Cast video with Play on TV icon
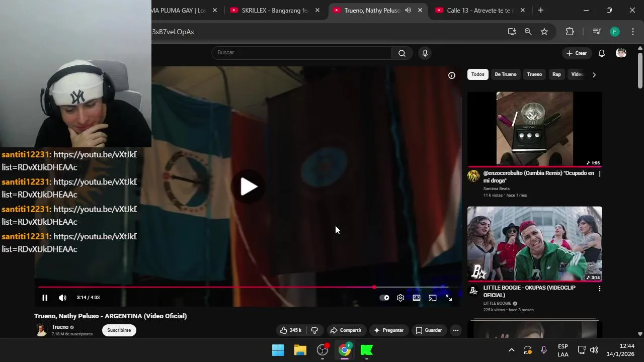Viewport: 644px width, 362px height. pyautogui.click(x=433, y=298)
